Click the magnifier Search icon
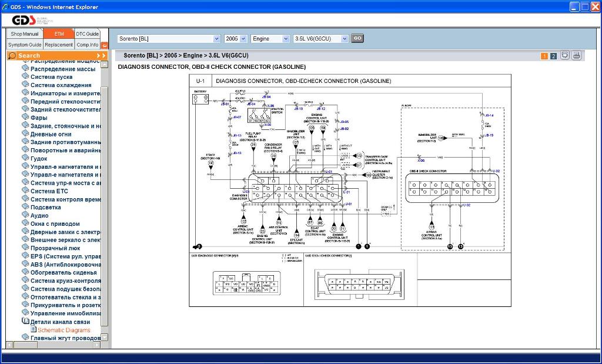Screen dimensions: 602x364 point(12,56)
